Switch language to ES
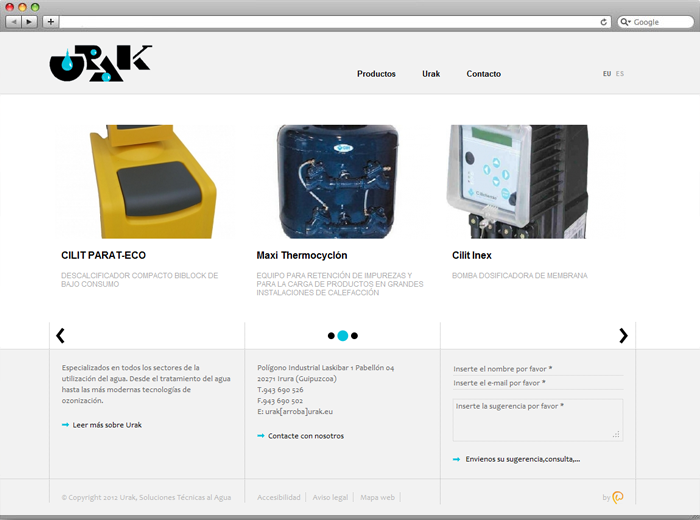Screen dimensions: 700x520 620,74
